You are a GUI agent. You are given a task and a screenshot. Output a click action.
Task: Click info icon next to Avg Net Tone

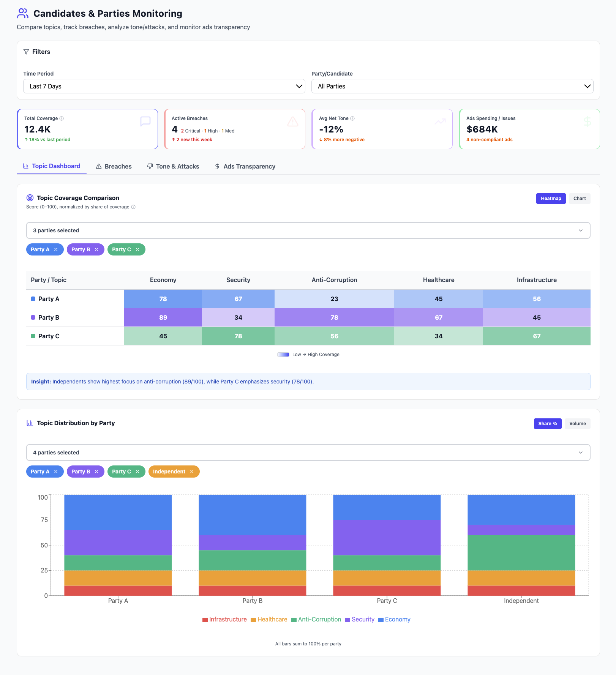352,118
